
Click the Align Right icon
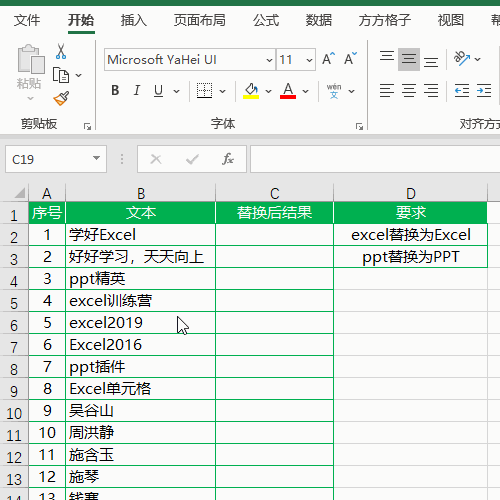click(x=431, y=91)
